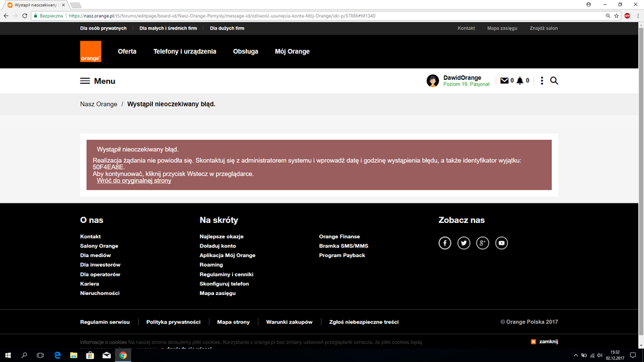
Task: Open the Twitter social icon
Action: (x=463, y=243)
